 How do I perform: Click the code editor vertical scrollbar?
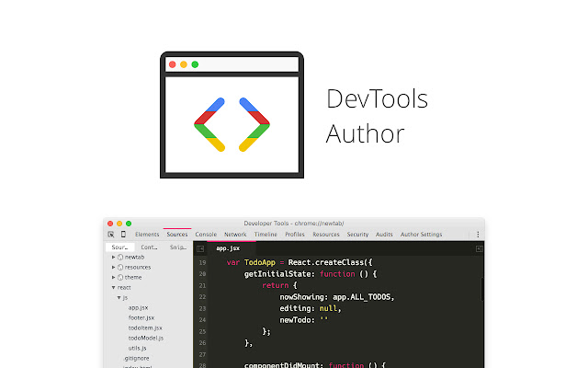click(482, 288)
